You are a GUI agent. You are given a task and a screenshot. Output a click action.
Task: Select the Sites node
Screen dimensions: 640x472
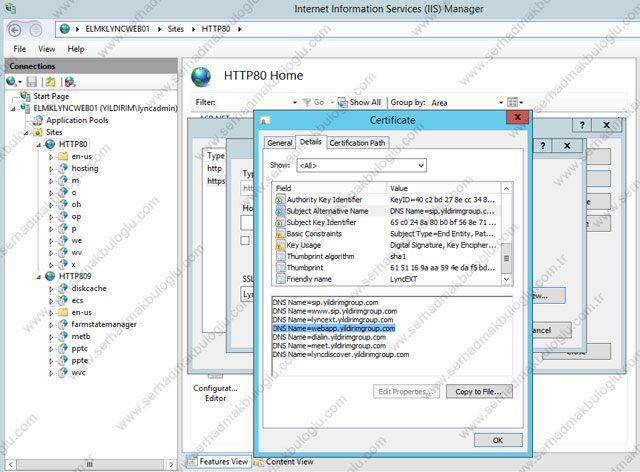coord(54,132)
